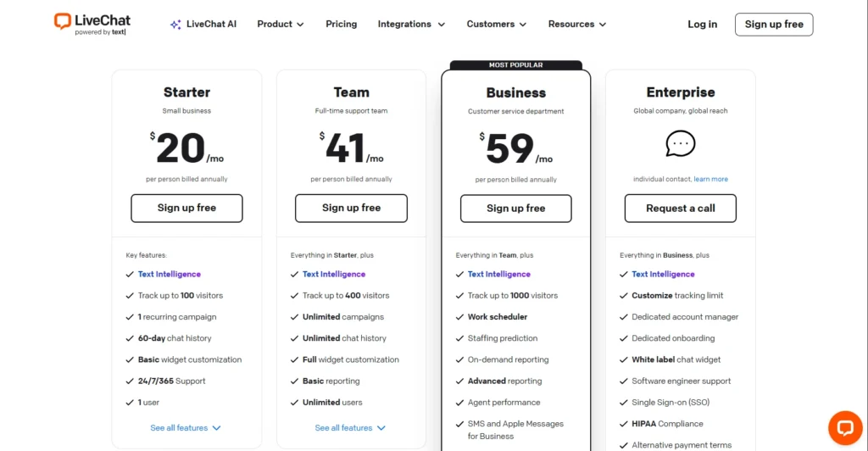Click checkmark beside HIPAA Compliance
Image resolution: width=868 pixels, height=451 pixels.
(624, 424)
